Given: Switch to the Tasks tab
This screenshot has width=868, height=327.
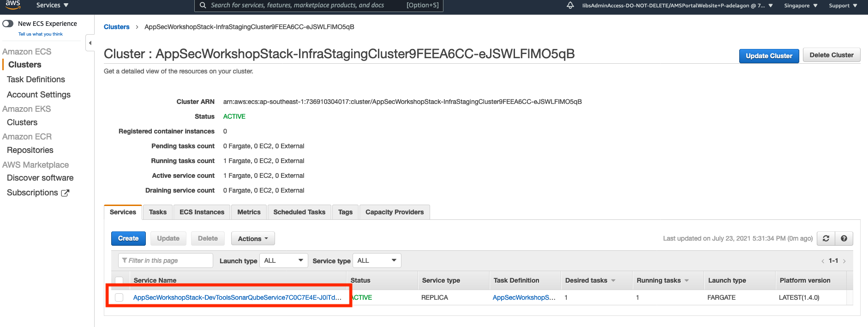Looking at the screenshot, I should 158,212.
